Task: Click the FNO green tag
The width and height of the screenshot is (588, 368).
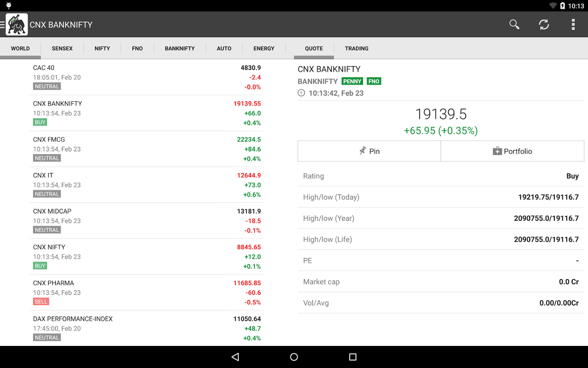Action: click(x=374, y=81)
